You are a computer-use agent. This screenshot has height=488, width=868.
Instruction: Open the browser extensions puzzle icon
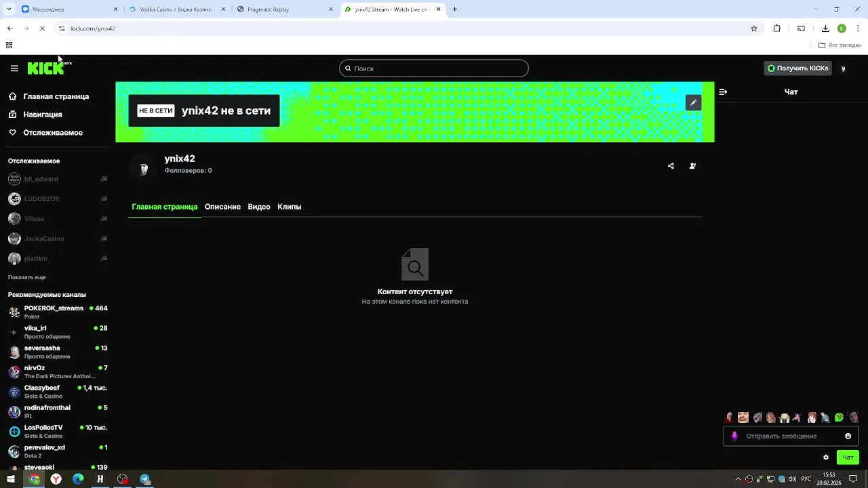[x=777, y=28]
